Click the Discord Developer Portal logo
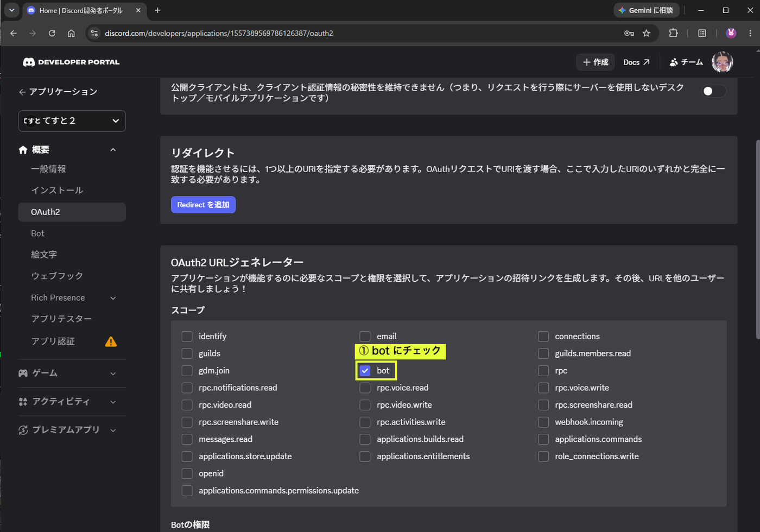 [x=71, y=62]
